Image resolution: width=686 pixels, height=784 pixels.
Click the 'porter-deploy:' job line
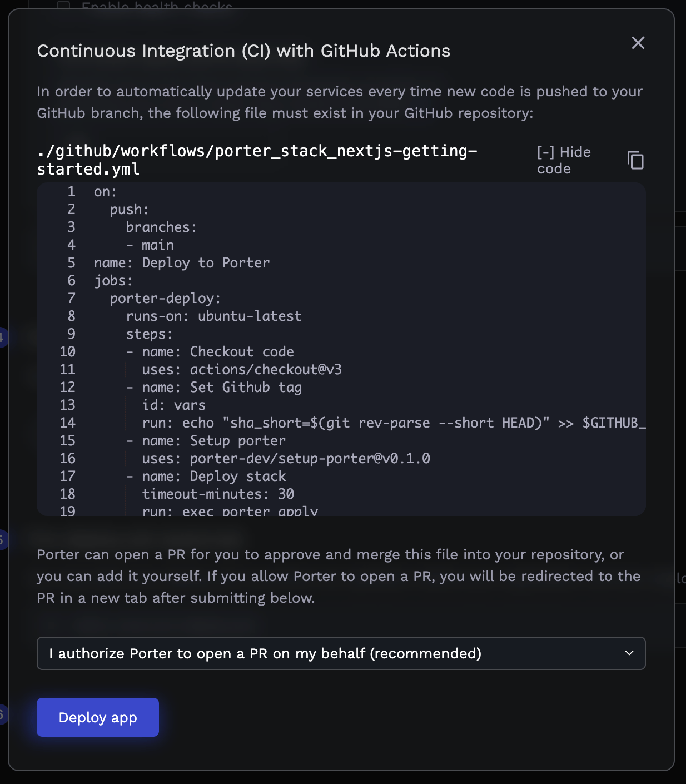point(165,298)
